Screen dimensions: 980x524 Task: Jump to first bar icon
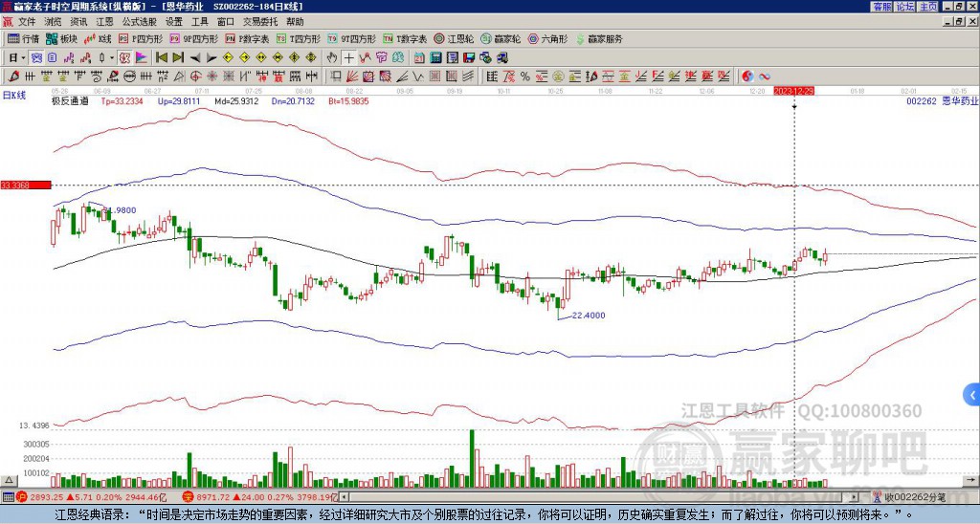[x=161, y=58]
